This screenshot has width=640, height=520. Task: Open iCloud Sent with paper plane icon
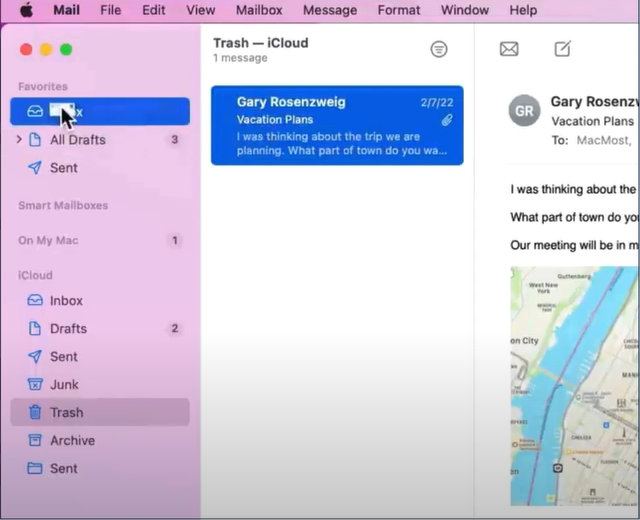tap(100, 357)
